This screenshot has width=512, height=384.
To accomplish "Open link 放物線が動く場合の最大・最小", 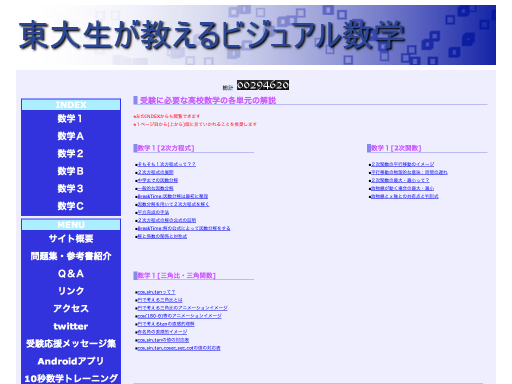I will (x=403, y=188).
